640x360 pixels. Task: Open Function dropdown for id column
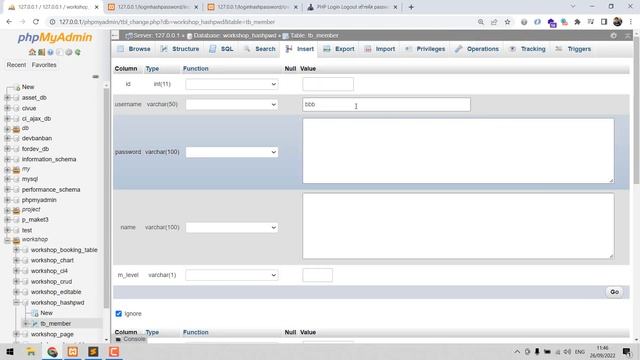(x=232, y=84)
